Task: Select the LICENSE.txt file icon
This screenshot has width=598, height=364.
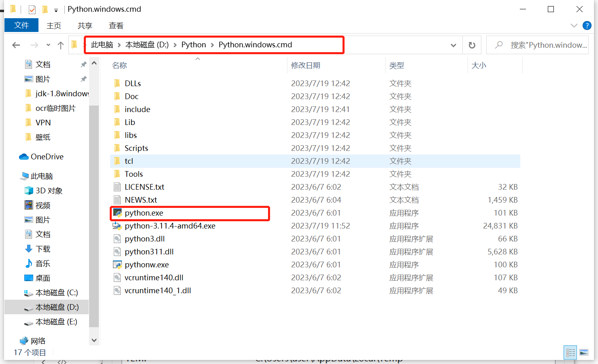Action: point(117,187)
